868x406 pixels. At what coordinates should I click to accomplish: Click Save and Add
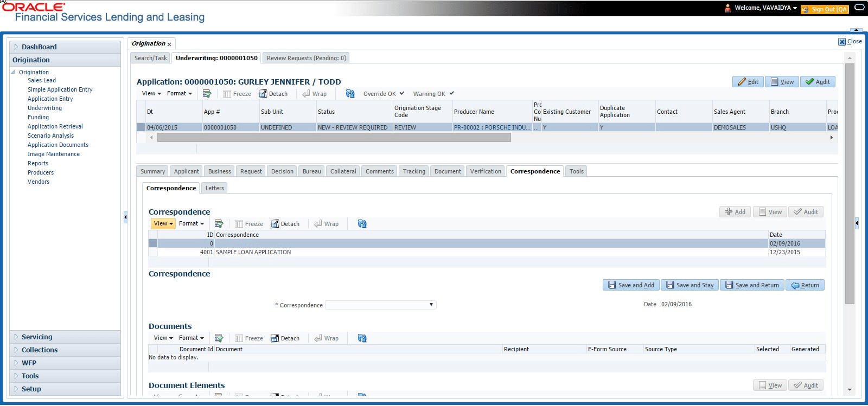tap(631, 285)
